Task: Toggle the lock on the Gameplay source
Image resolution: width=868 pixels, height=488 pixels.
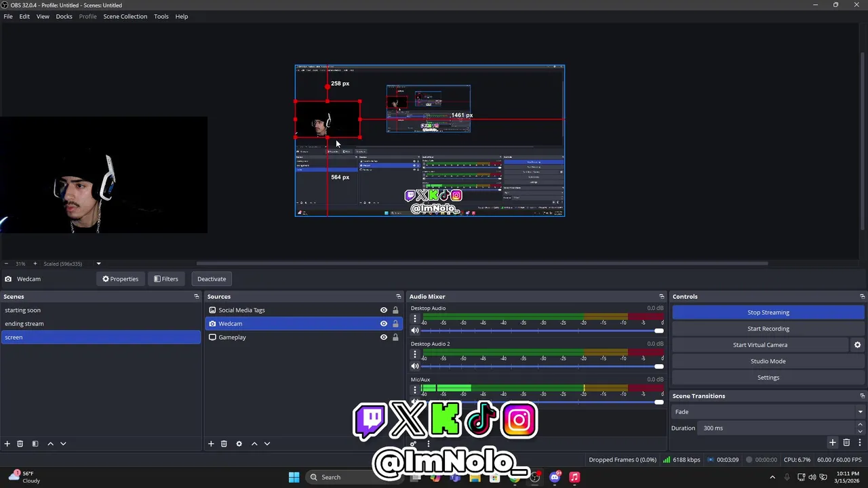Action: pyautogui.click(x=395, y=338)
